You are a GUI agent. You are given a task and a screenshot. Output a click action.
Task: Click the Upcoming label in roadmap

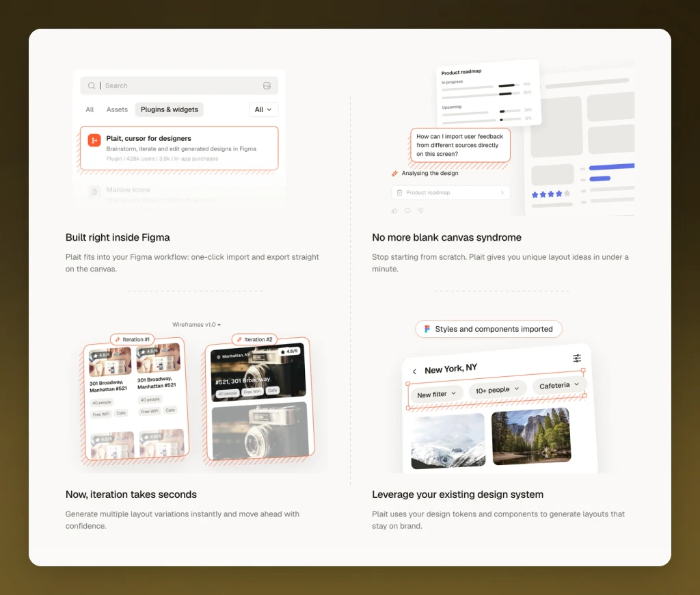pos(451,107)
